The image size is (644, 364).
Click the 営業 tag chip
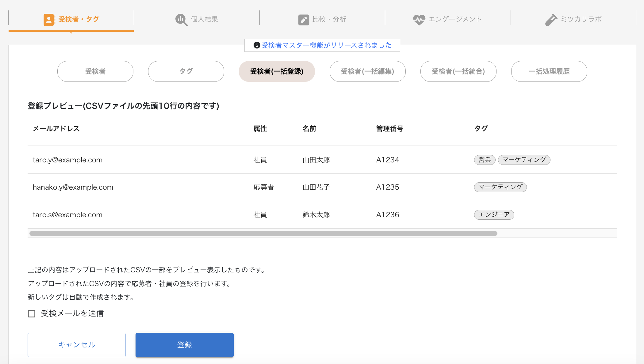(485, 160)
